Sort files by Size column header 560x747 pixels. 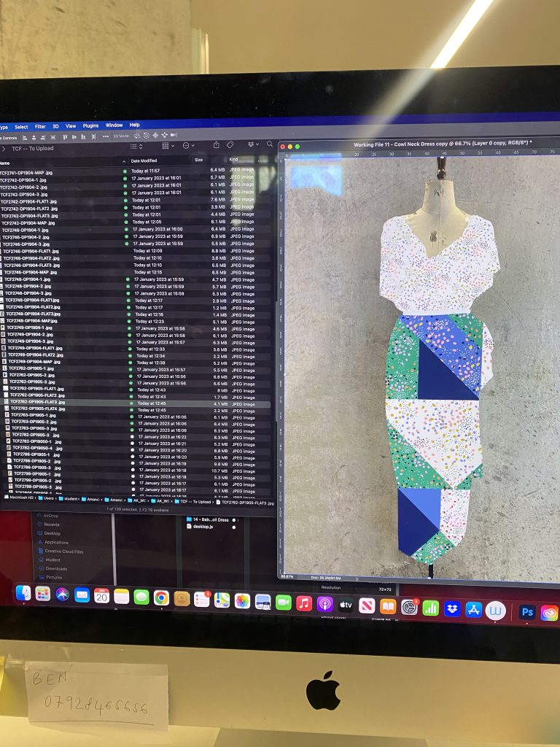(198, 160)
